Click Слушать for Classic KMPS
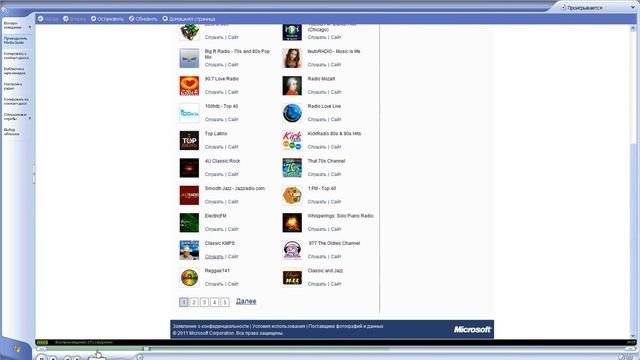The width and height of the screenshot is (640, 360). click(214, 257)
